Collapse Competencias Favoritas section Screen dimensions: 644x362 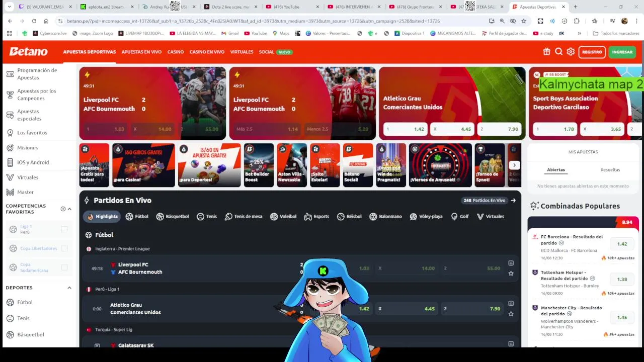(x=69, y=209)
